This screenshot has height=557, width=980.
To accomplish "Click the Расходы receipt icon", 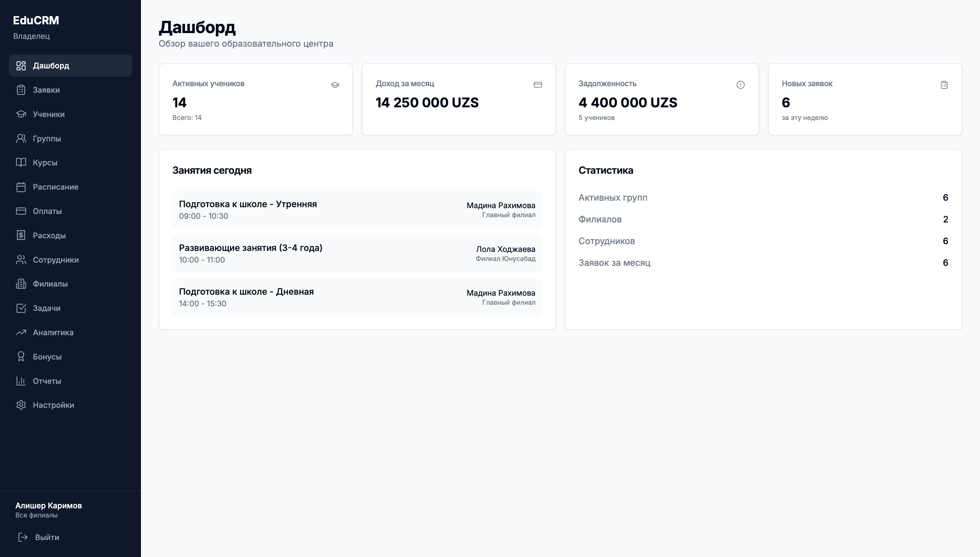I will pos(21,235).
